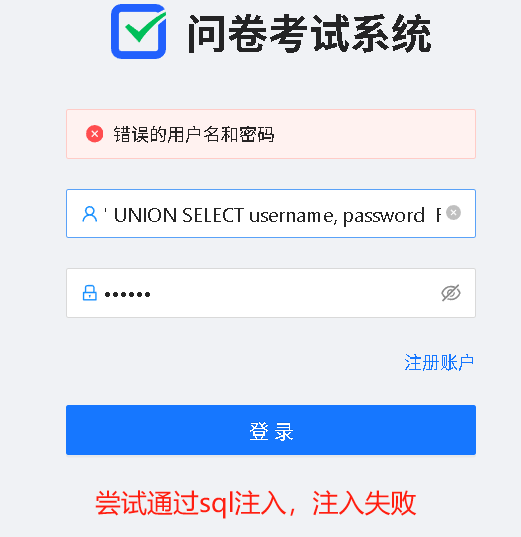
Task: Click the 错误的用户名和密码 error message text
Action: pos(194,134)
